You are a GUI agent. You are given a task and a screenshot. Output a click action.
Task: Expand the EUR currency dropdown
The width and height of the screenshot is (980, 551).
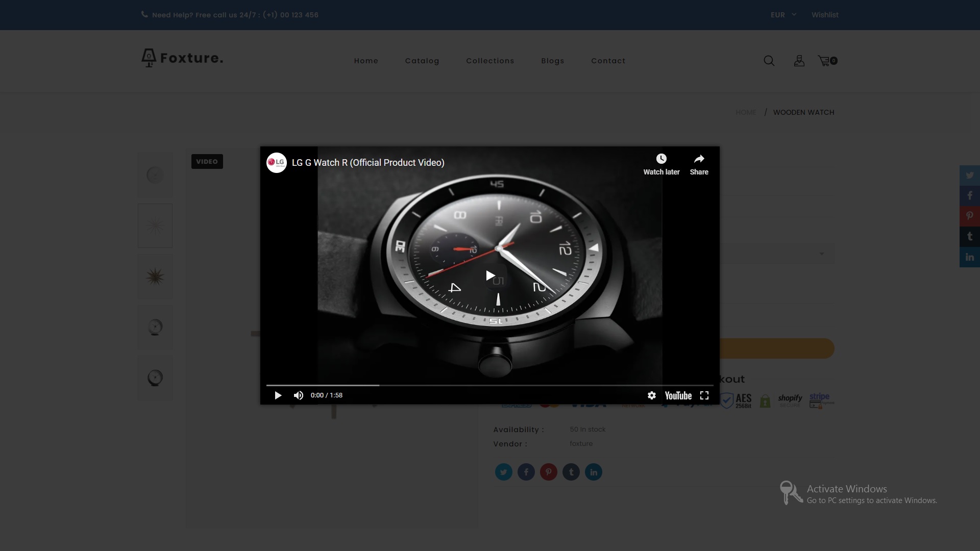tap(783, 15)
